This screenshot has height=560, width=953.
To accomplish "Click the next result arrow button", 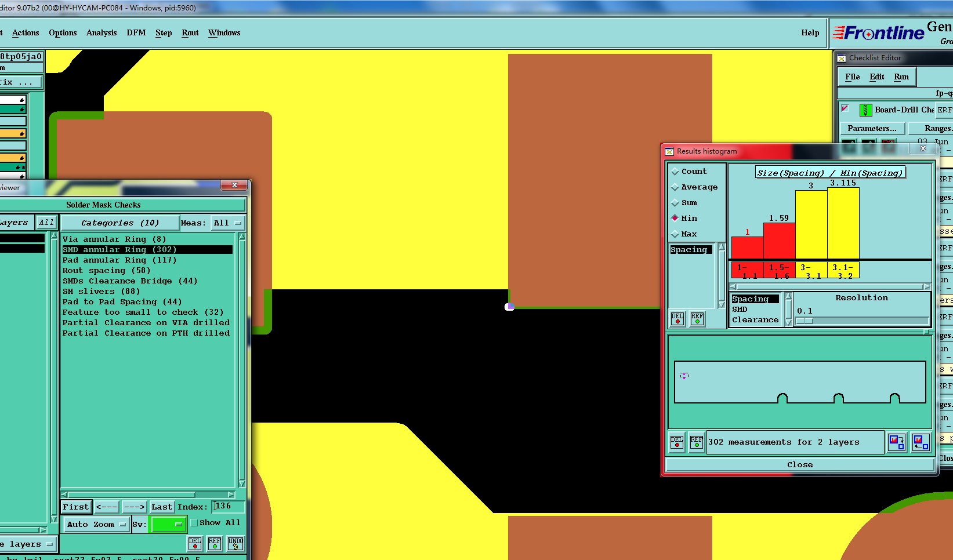I will click(134, 507).
